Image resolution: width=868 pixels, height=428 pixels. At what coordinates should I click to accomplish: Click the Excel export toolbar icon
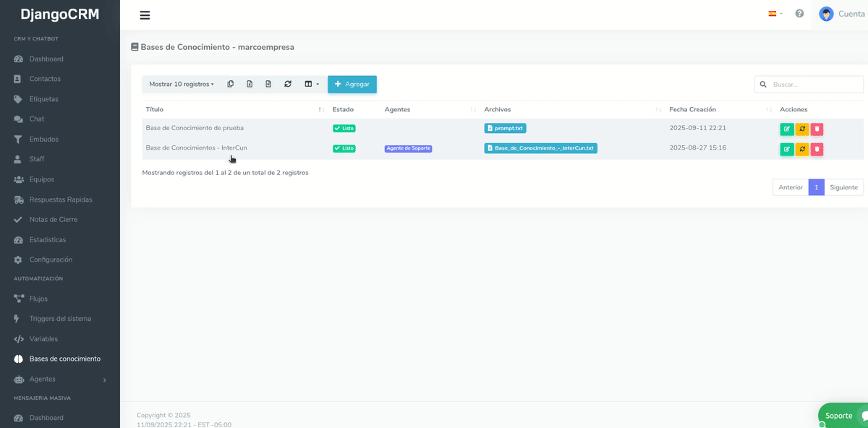[x=250, y=85]
